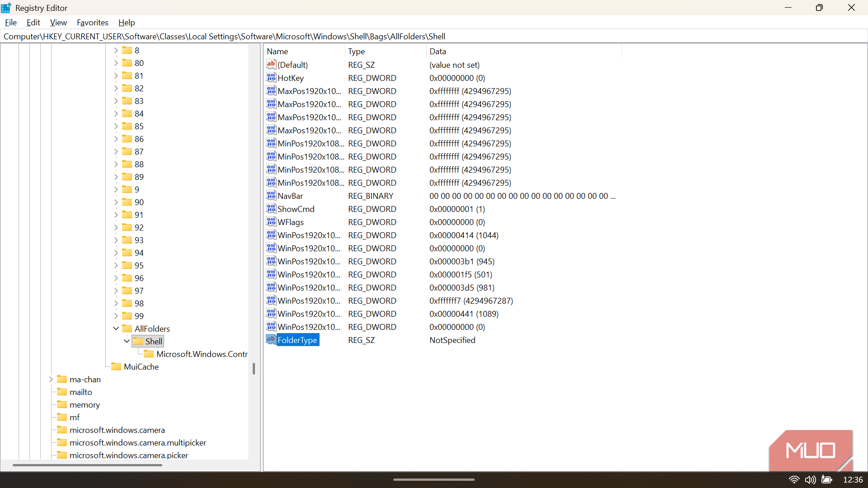Click the (Default) string value icon

[x=271, y=65]
